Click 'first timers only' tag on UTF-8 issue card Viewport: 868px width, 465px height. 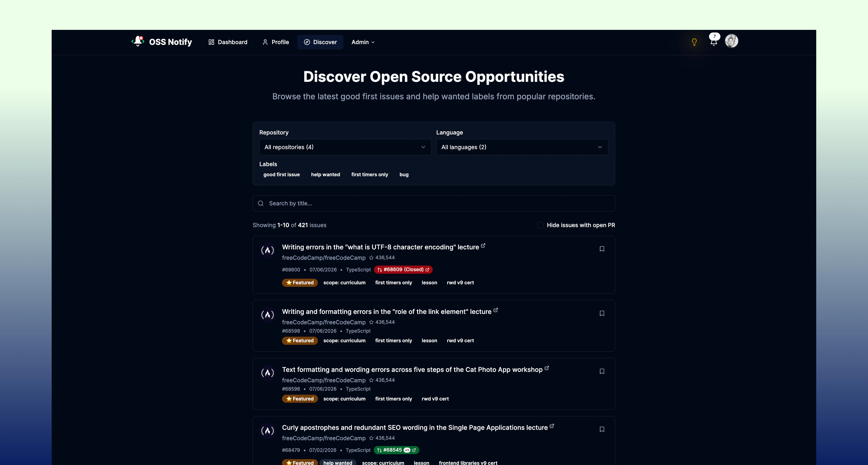(394, 283)
